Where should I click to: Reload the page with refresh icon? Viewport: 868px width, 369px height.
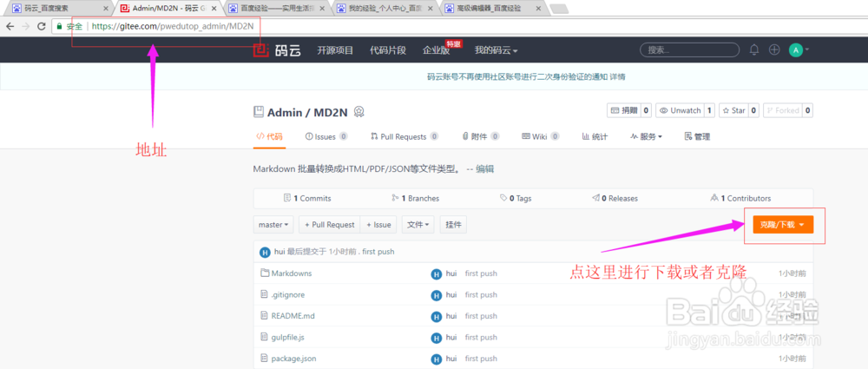click(x=41, y=26)
